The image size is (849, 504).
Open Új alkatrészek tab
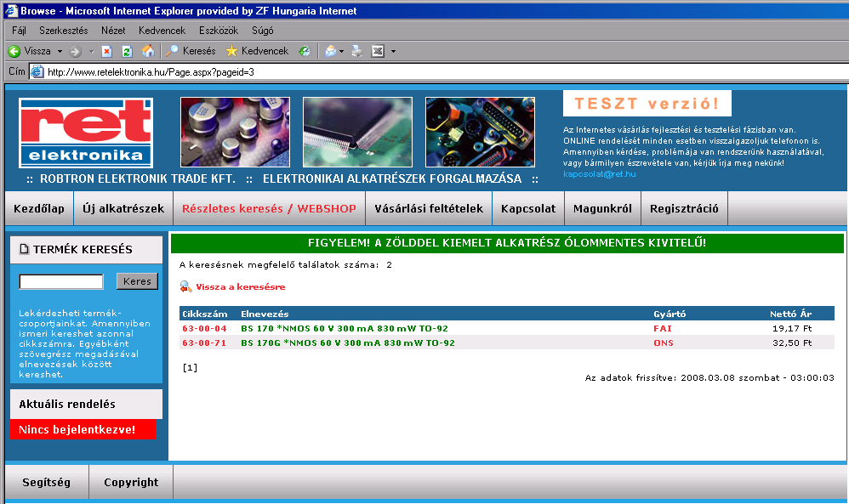click(x=123, y=208)
